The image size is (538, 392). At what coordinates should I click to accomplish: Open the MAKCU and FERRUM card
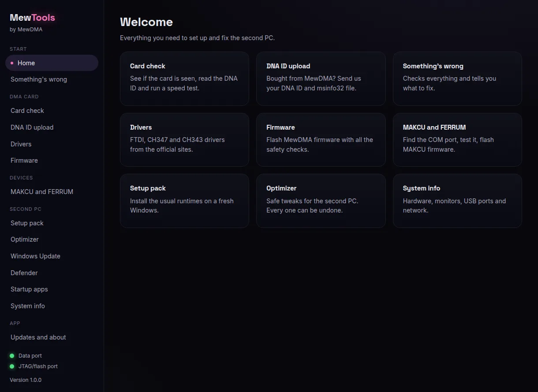[x=457, y=140]
